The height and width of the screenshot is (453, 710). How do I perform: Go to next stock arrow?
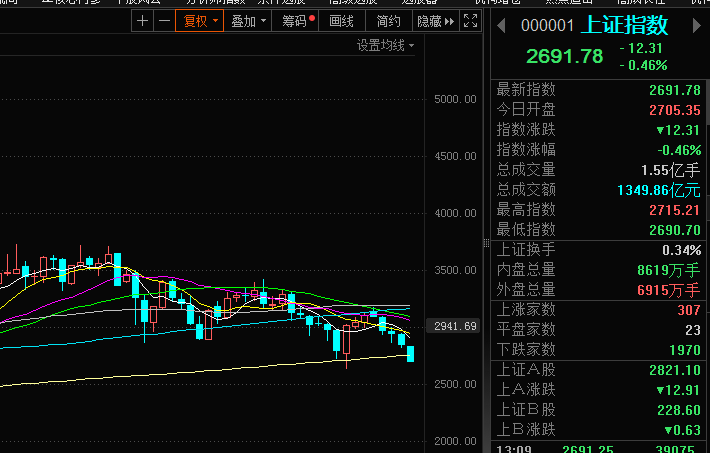(x=697, y=25)
